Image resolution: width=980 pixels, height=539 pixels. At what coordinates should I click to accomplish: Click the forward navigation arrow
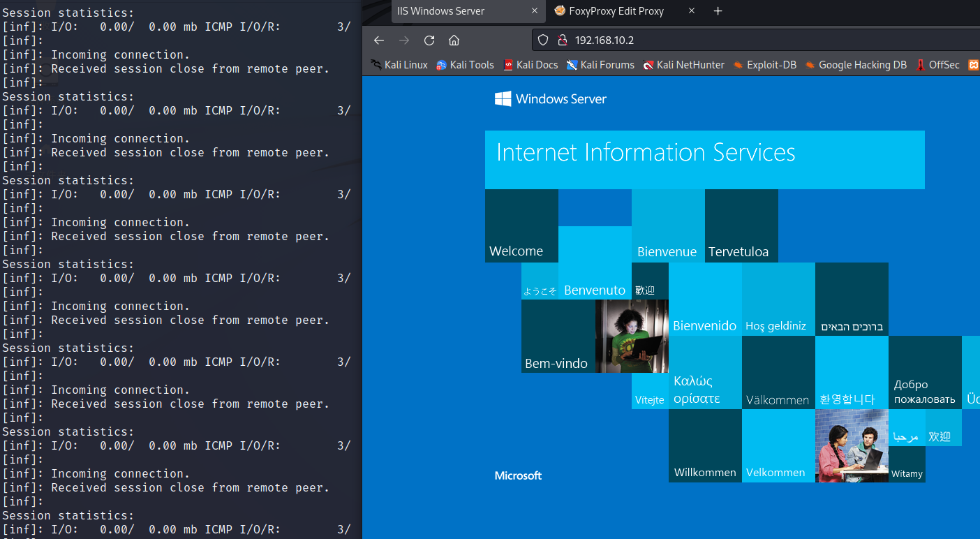(x=404, y=40)
